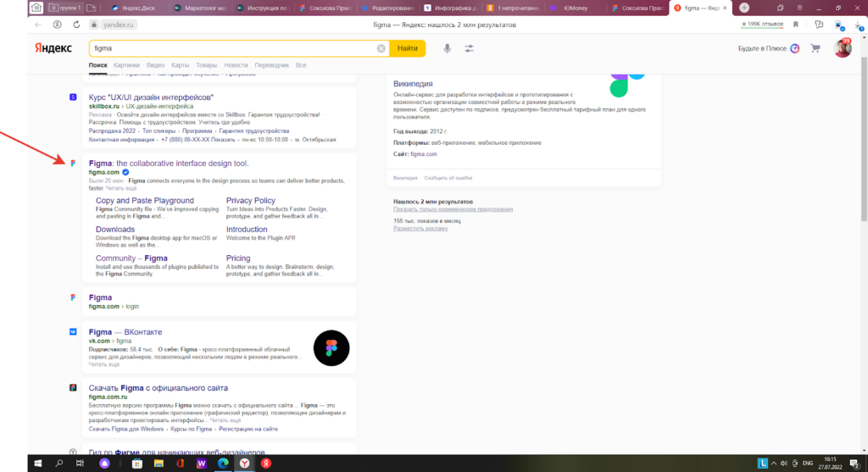This screenshot has height=472, width=868.
Task: Click Разместить рекламу link
Action: click(x=420, y=228)
